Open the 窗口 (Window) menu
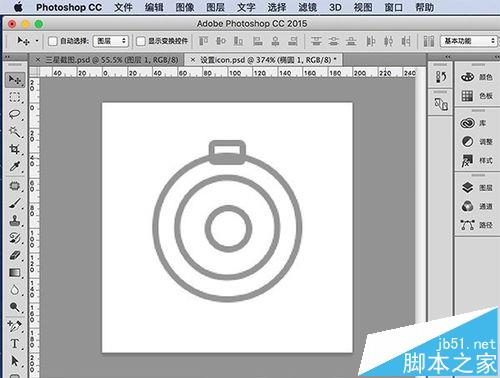The height and width of the screenshot is (378, 500). coord(394,7)
